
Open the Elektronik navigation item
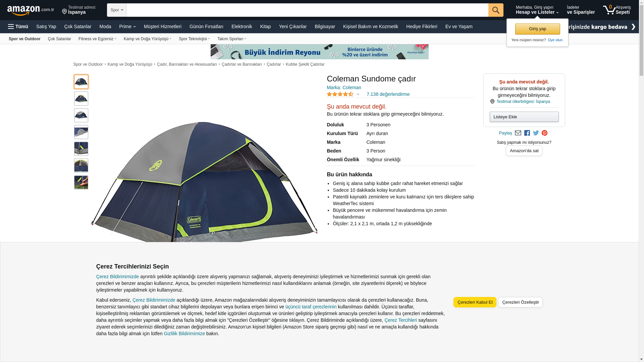click(x=241, y=26)
